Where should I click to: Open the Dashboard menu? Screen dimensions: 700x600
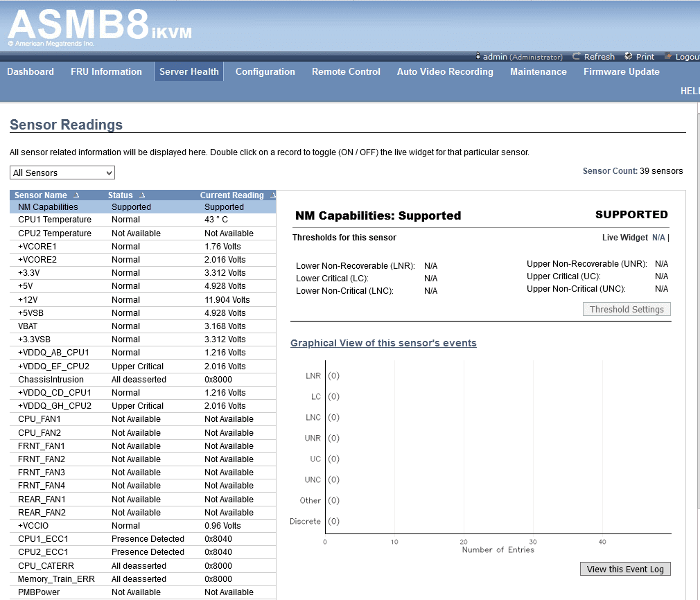pyautogui.click(x=30, y=71)
